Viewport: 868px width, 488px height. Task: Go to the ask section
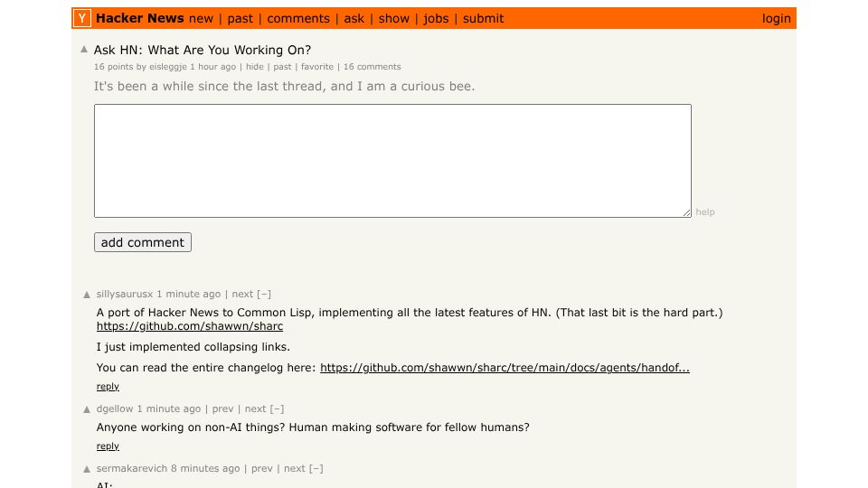coord(354,19)
